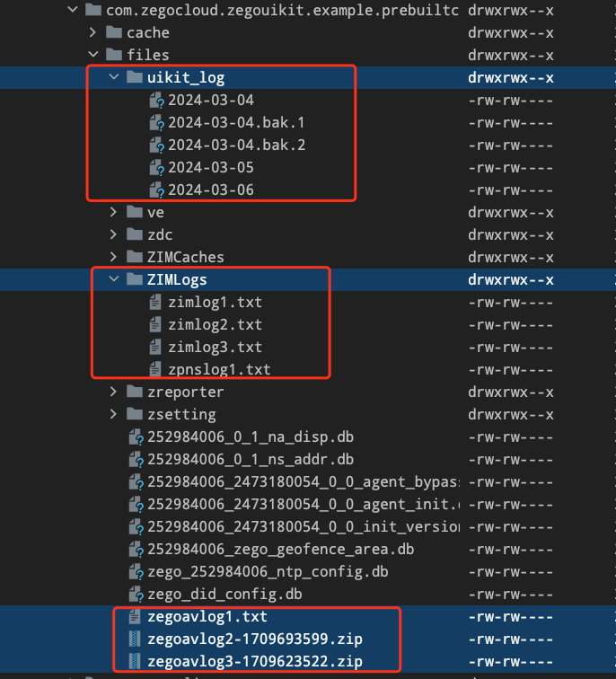Click the file icon of zego_did_config.db
616x679 pixels.
coord(136,595)
